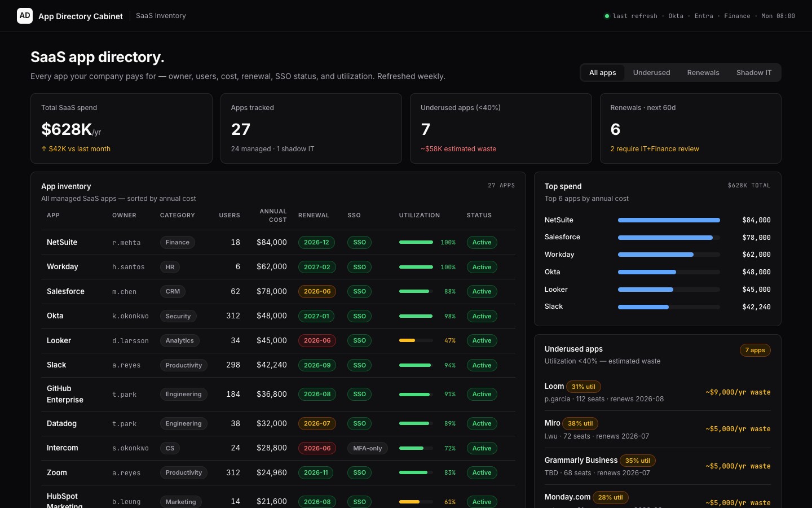Click the 2026-12 renewal badge for NetSuite
This screenshot has width=812, height=508.
click(x=316, y=242)
